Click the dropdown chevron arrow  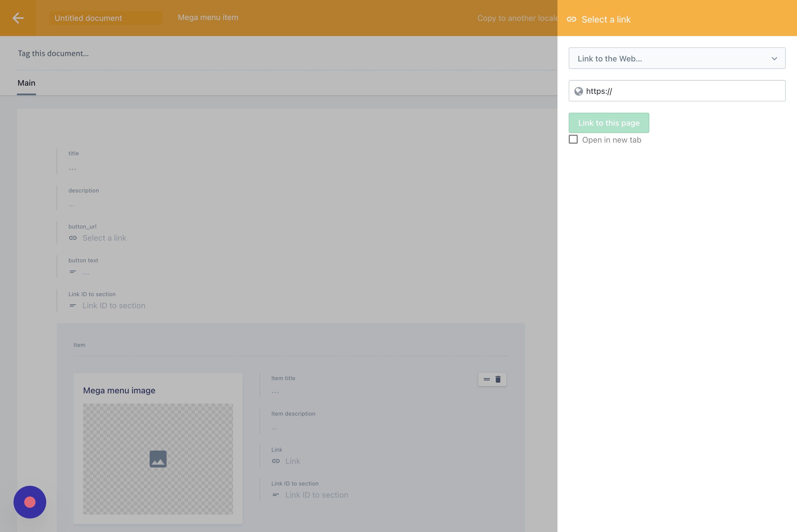click(x=774, y=59)
